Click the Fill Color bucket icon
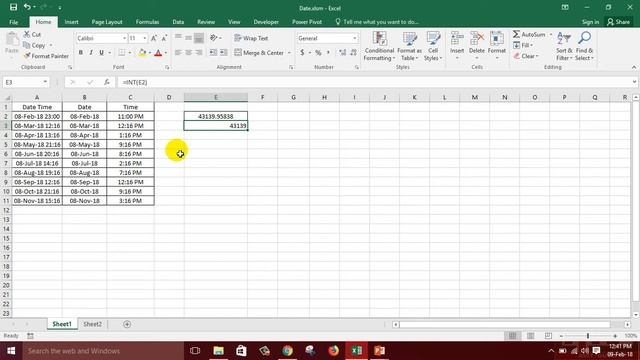640x360 pixels. [142, 53]
